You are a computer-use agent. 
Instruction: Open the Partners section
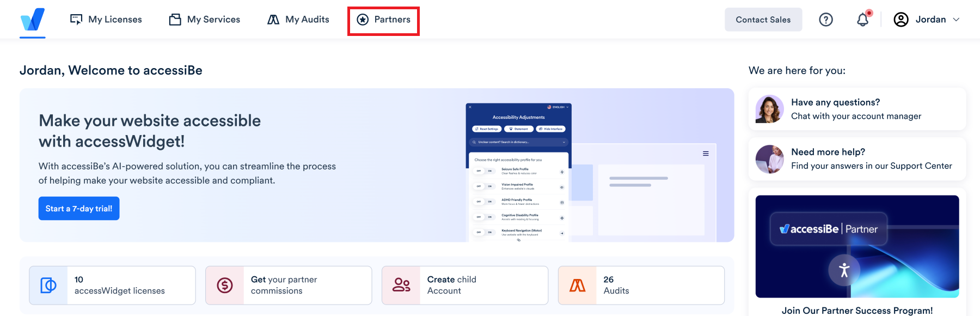pos(383,19)
